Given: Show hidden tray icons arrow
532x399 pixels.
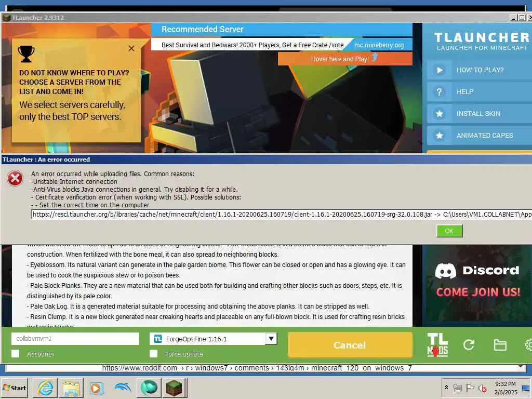Looking at the screenshot, I should [x=446, y=388].
